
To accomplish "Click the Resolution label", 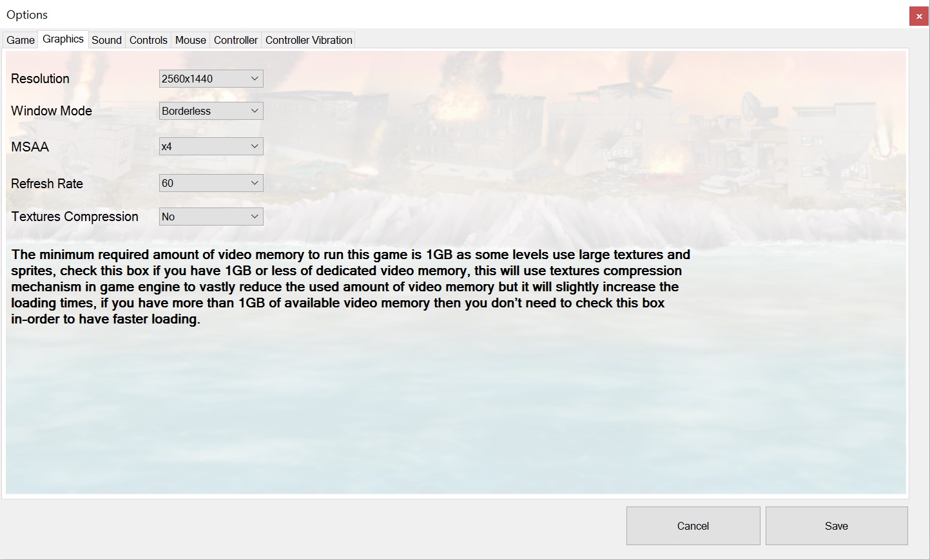I will pyautogui.click(x=40, y=78).
